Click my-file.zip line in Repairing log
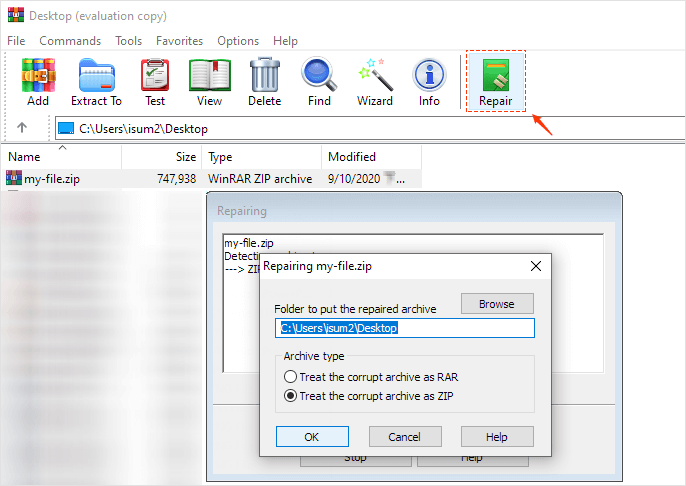 click(249, 243)
